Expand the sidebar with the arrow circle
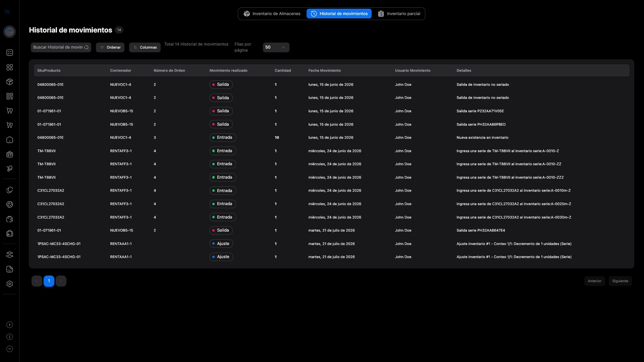Screen dimensions: 644x362 tap(10, 325)
